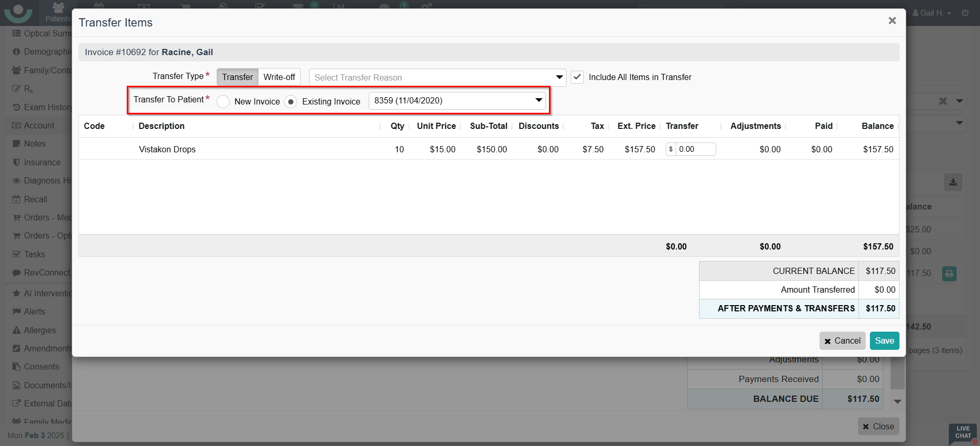Open the Select Transfer Reason dropdown
The height and width of the screenshot is (446, 980).
coord(437,77)
